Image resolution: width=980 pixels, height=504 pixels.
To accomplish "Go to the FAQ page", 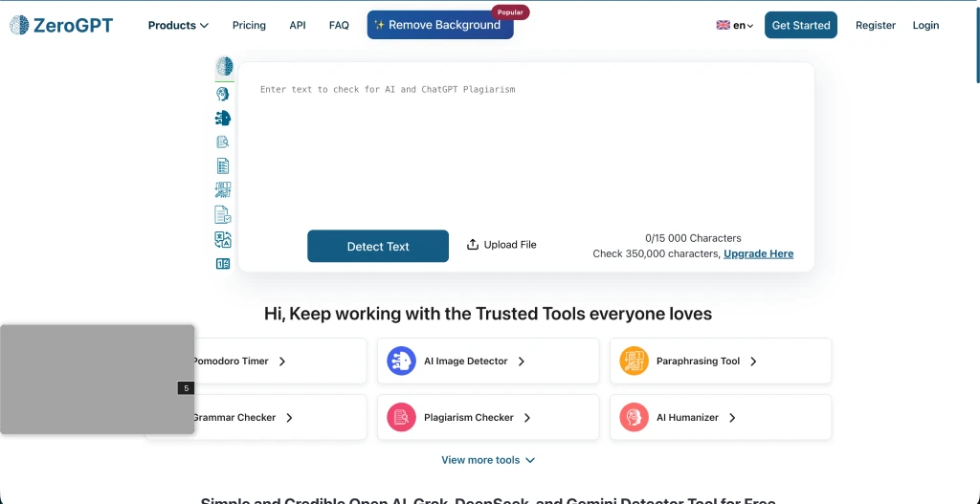I will point(339,25).
